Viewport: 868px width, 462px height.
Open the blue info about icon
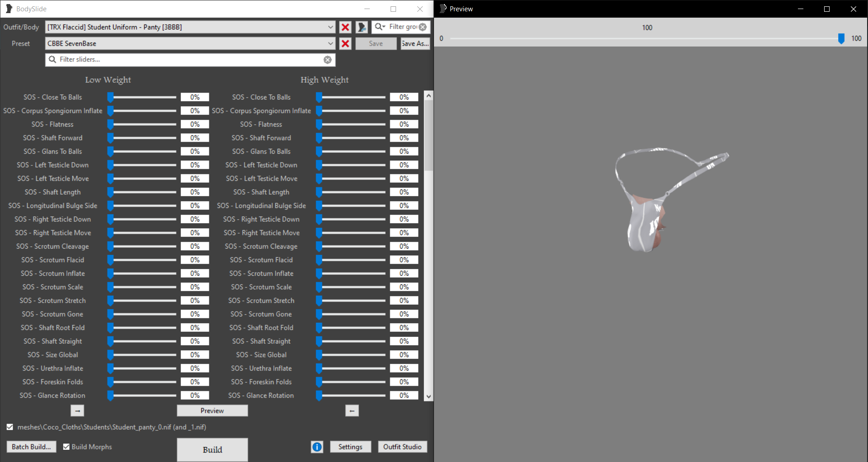[x=317, y=447]
